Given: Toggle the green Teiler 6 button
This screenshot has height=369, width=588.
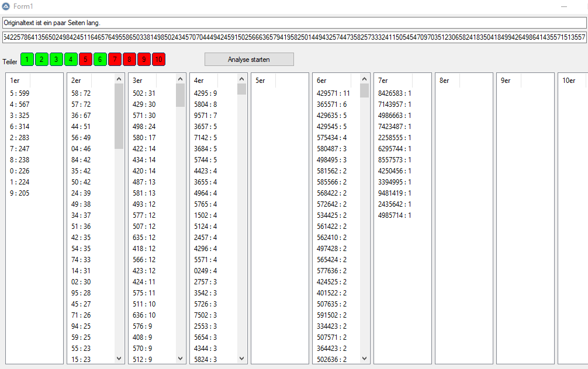Looking at the screenshot, I should pyautogui.click(x=100, y=60).
